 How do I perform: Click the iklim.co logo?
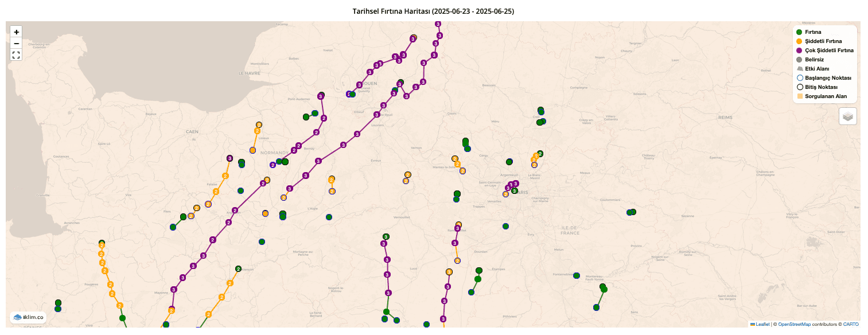click(28, 317)
